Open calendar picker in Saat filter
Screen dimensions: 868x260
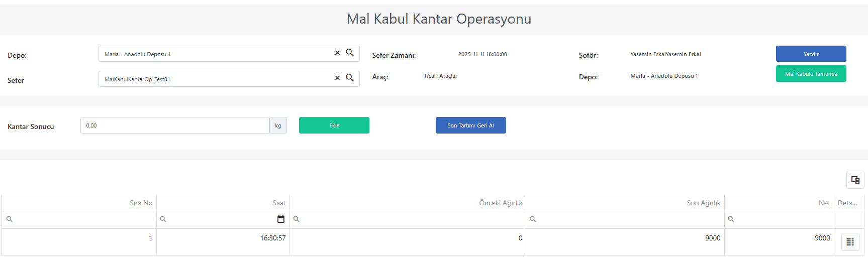tap(281, 219)
